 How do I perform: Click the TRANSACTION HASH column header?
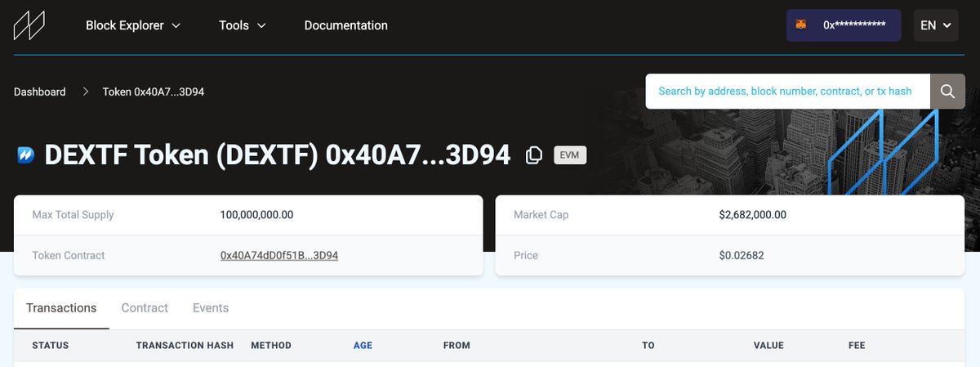(185, 346)
